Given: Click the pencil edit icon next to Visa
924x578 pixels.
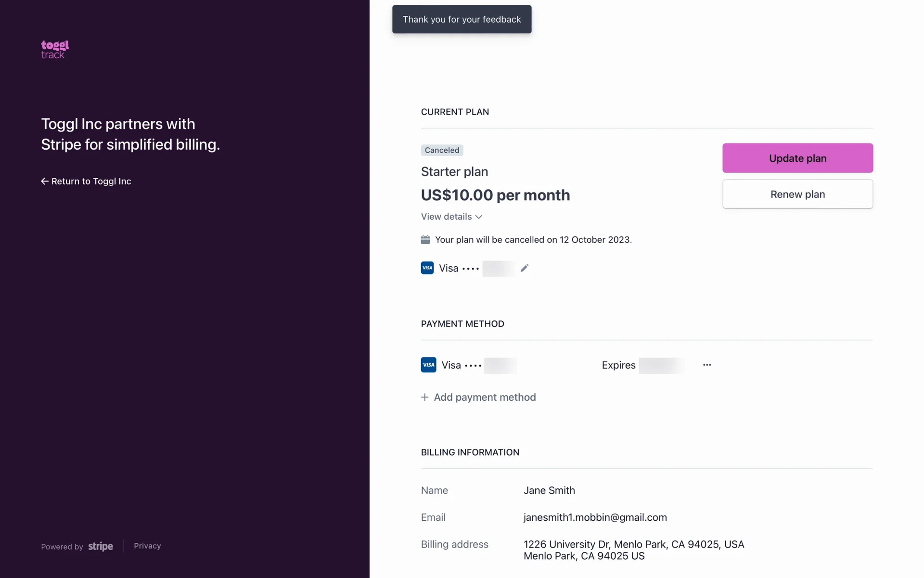Looking at the screenshot, I should click(x=525, y=268).
